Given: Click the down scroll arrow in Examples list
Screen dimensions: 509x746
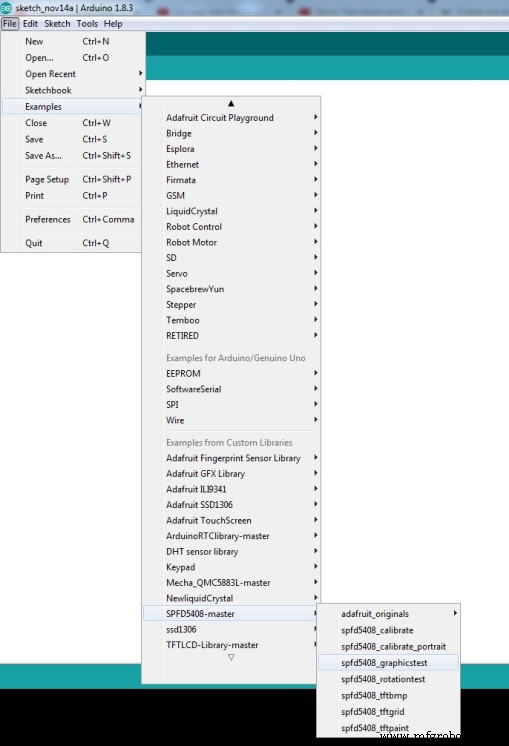Looking at the screenshot, I should (x=231, y=657).
